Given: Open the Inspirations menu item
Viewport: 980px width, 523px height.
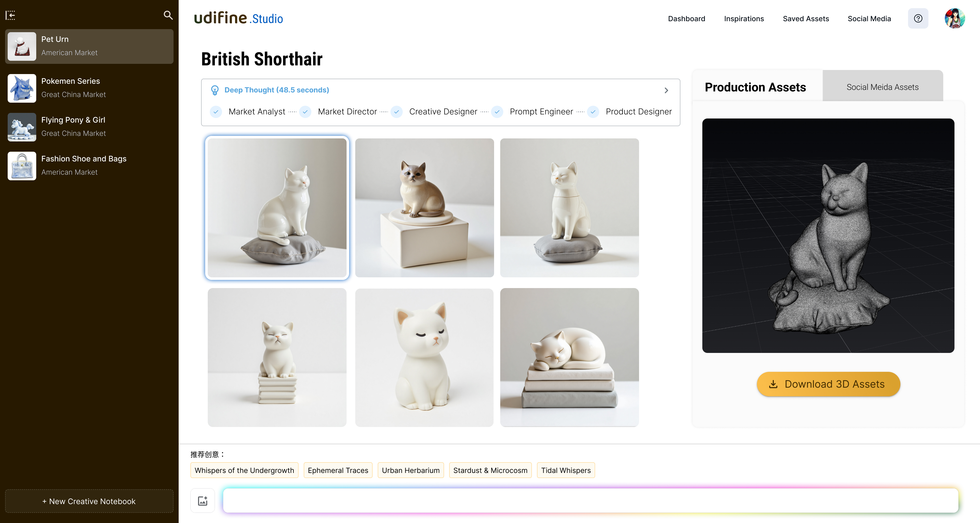Looking at the screenshot, I should [744, 19].
